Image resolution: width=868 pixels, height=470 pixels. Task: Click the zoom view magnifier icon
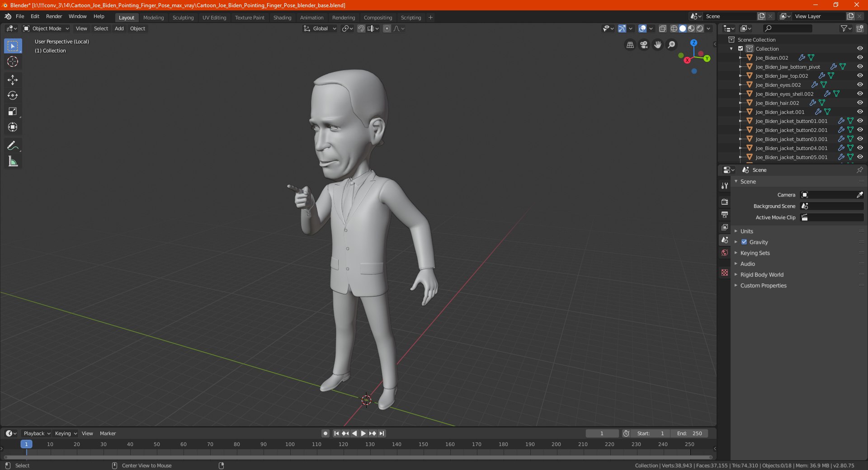pos(672,45)
